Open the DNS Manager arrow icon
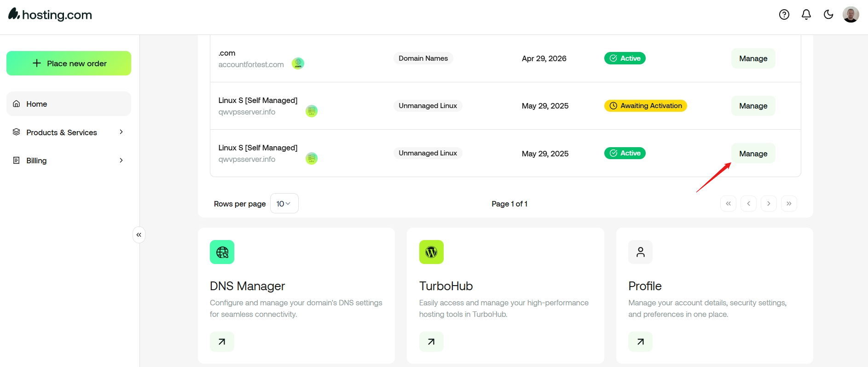The height and width of the screenshot is (367, 868). tap(222, 342)
